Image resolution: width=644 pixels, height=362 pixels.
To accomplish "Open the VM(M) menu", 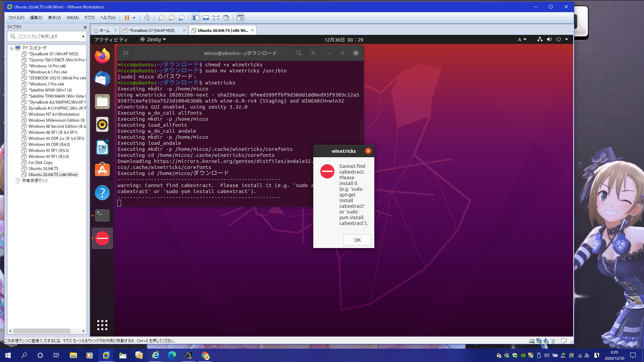I will tap(72, 18).
